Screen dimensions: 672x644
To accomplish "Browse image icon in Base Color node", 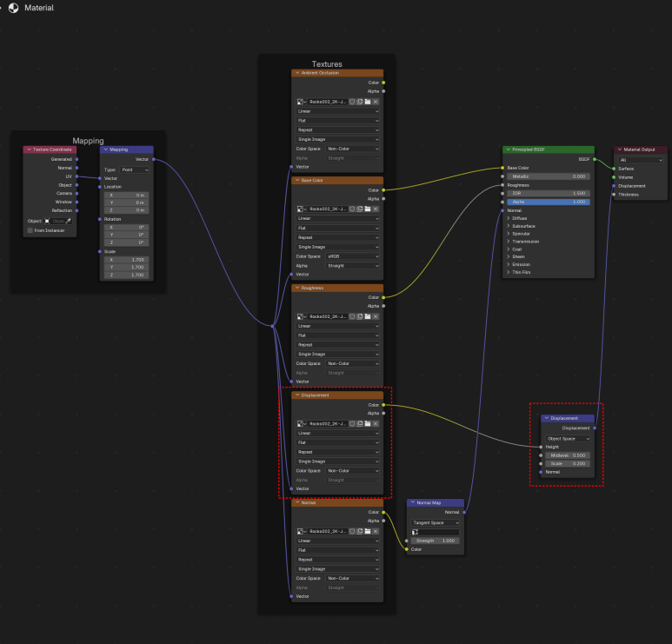I will click(x=302, y=209).
